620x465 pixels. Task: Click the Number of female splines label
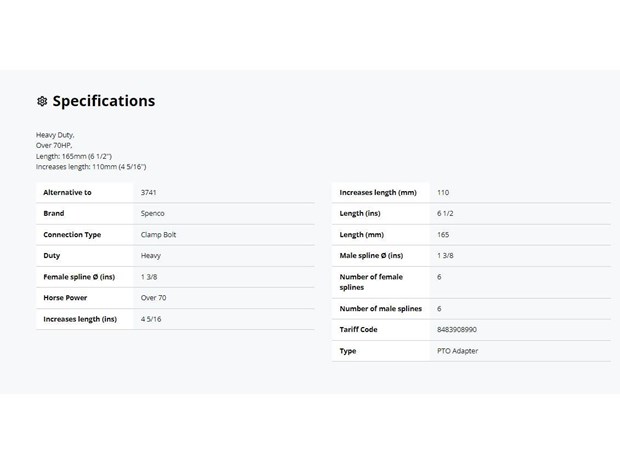pos(371,282)
